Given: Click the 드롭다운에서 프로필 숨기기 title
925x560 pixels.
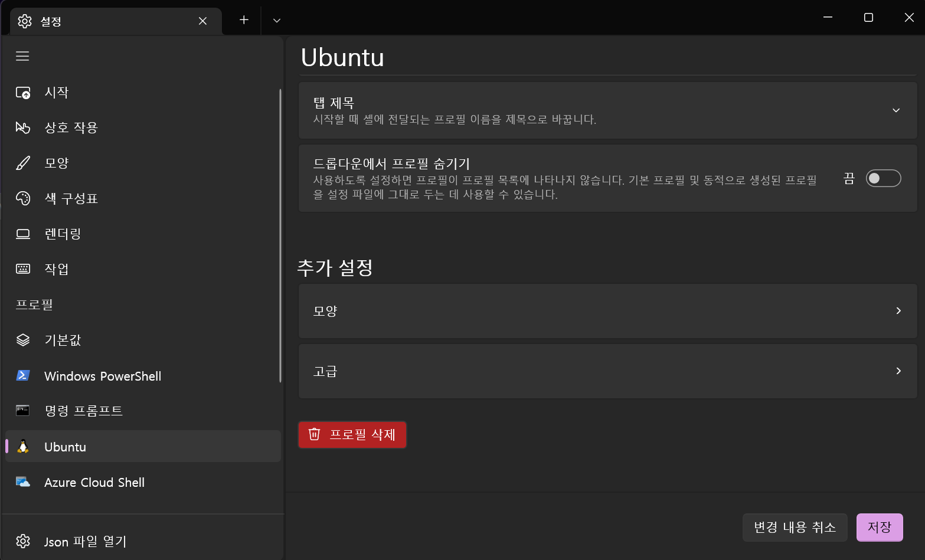Looking at the screenshot, I should (x=391, y=163).
